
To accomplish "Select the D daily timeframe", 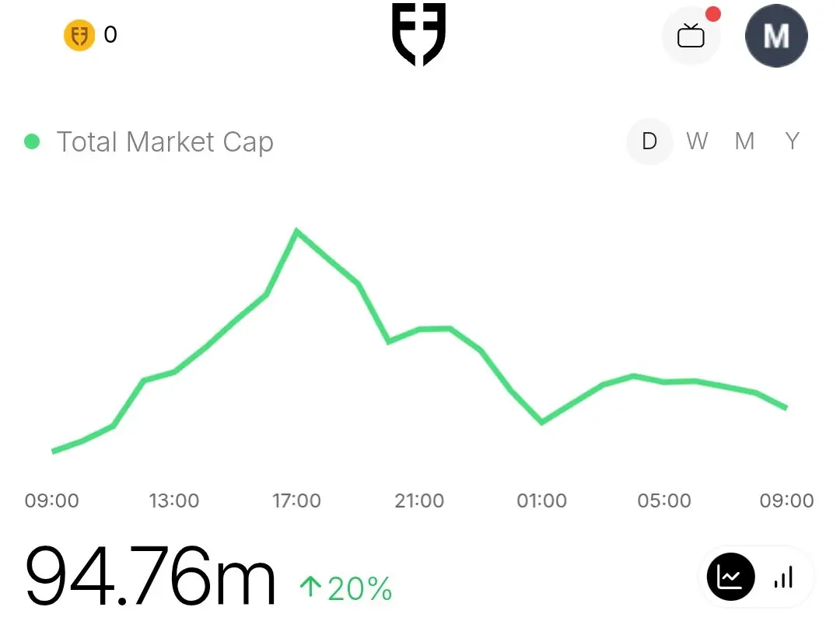I will coord(649,141).
